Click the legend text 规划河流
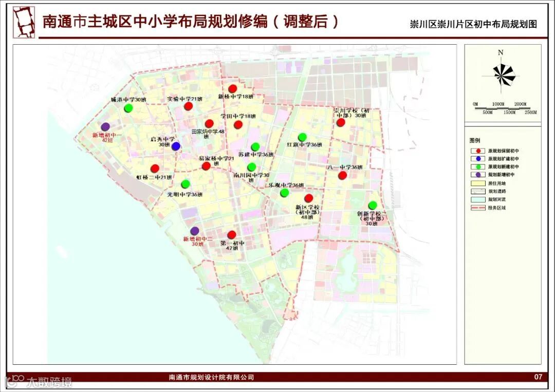This screenshot has height=392, width=555. pyautogui.click(x=497, y=199)
